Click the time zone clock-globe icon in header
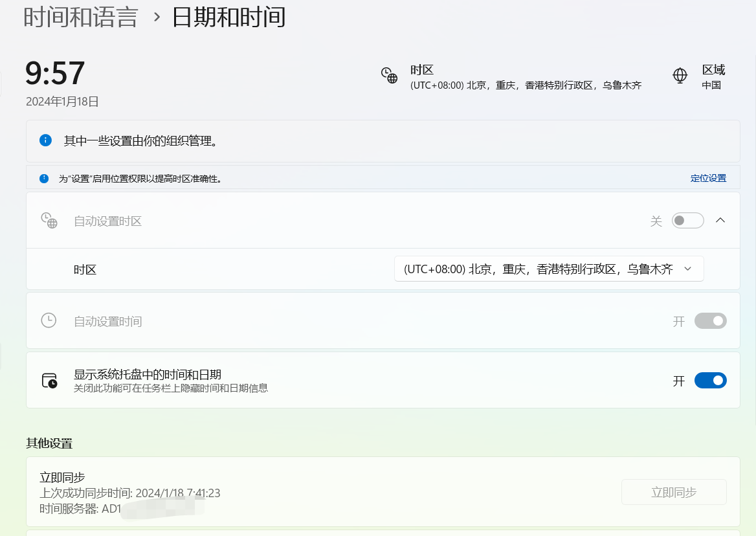Image resolution: width=756 pixels, height=536 pixels. pos(389,76)
